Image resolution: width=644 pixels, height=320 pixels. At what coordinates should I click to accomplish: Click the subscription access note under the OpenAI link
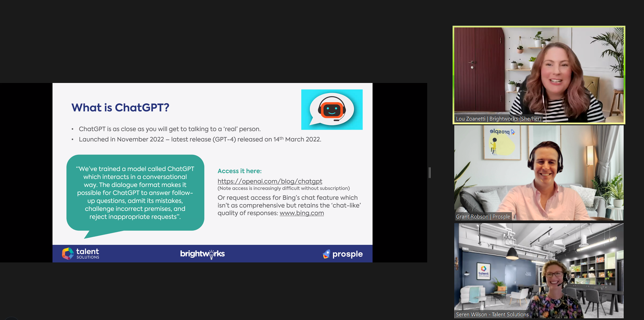(x=284, y=188)
